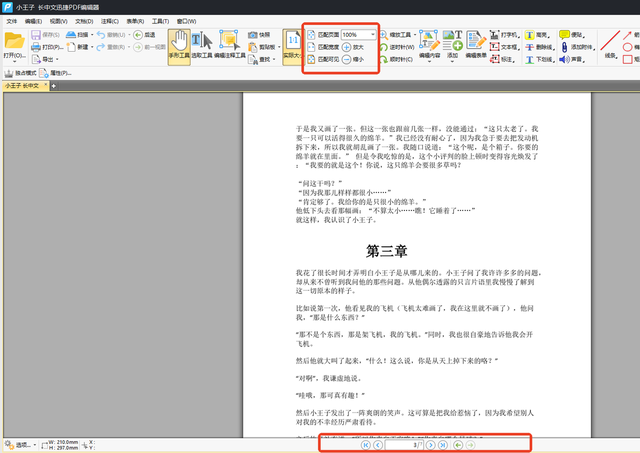Select the 选取工具 text select tool
This screenshot has width=640, height=453.
coord(202,46)
